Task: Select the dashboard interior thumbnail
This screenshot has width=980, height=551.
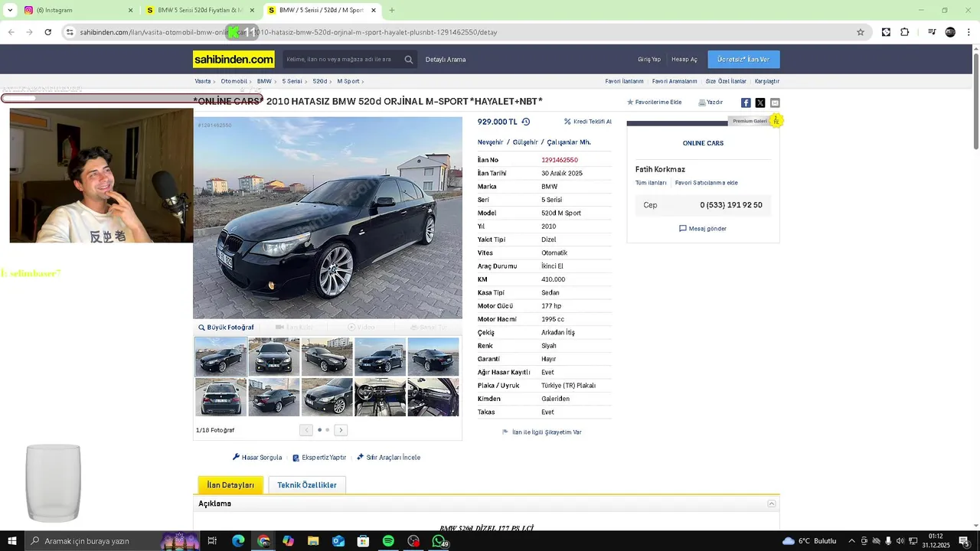Action: click(380, 397)
